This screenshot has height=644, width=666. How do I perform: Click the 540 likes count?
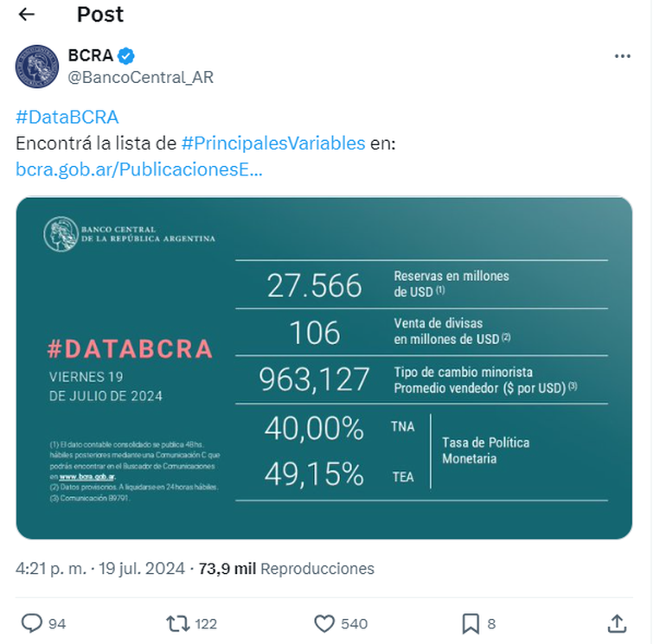(354, 623)
